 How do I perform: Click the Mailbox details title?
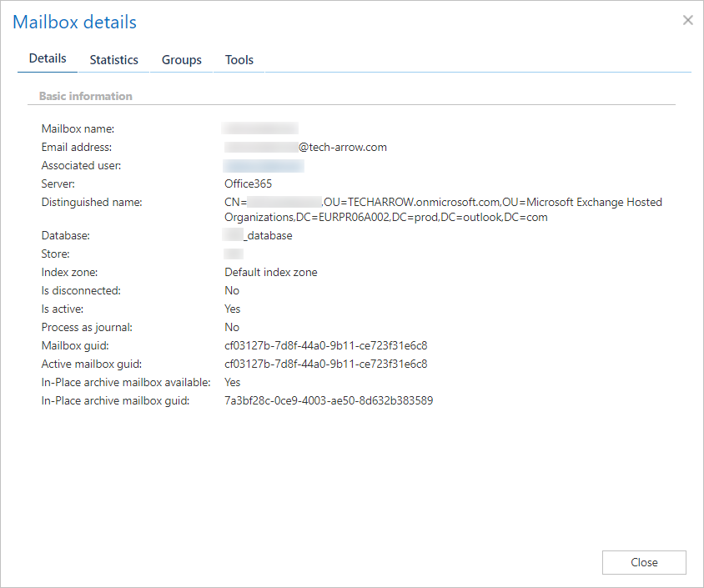click(x=75, y=23)
